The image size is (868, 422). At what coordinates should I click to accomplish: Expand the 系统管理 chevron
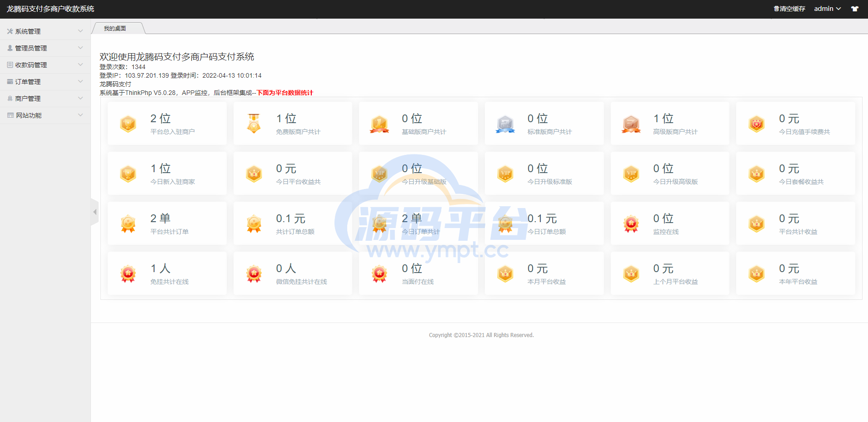point(80,31)
